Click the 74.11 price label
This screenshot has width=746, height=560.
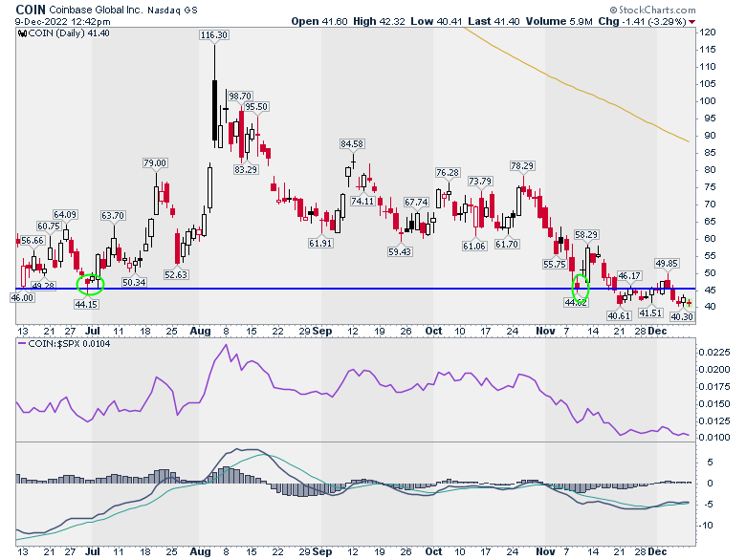point(362,201)
